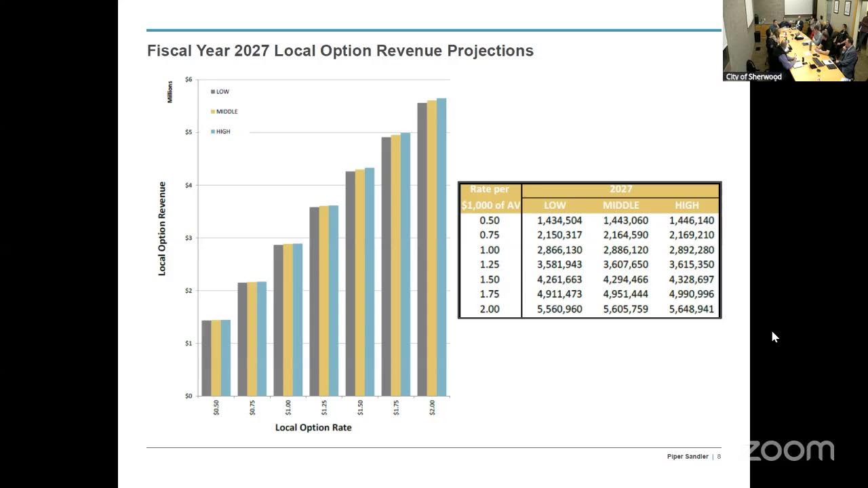Select table cell "5,605,759"
Image resolution: width=868 pixels, height=488 pixels.
pyautogui.click(x=625, y=309)
